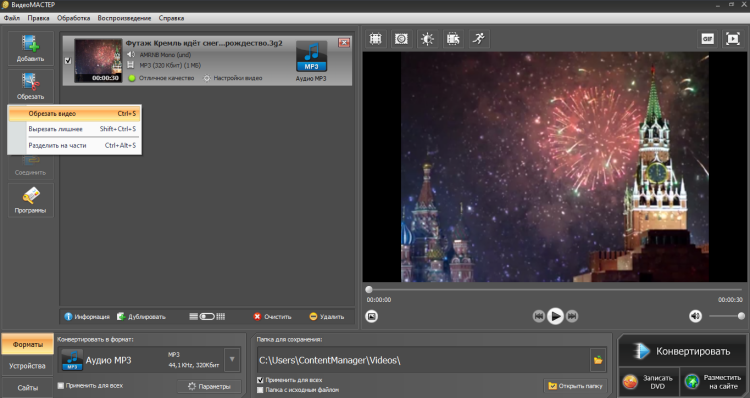Image resolution: width=750 pixels, height=398 pixels.
Task: Click the Конвертировать button
Action: coord(682,351)
